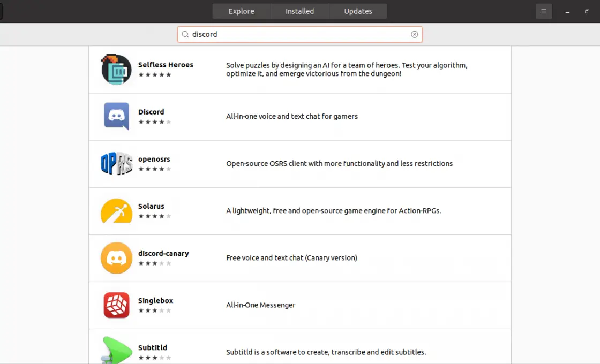Click the 'Open-source OSRS client' description

[340, 164]
